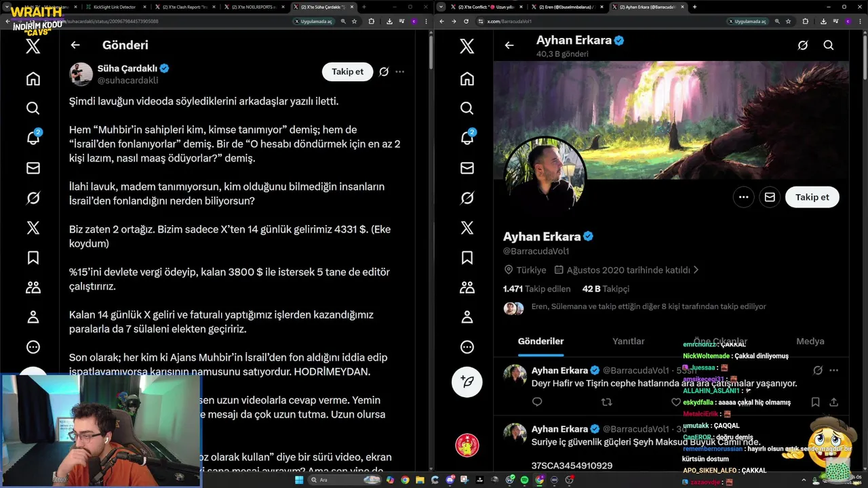The image size is (868, 488).
Task: Select the Yanıtlar profile tab
Action: coord(629,342)
